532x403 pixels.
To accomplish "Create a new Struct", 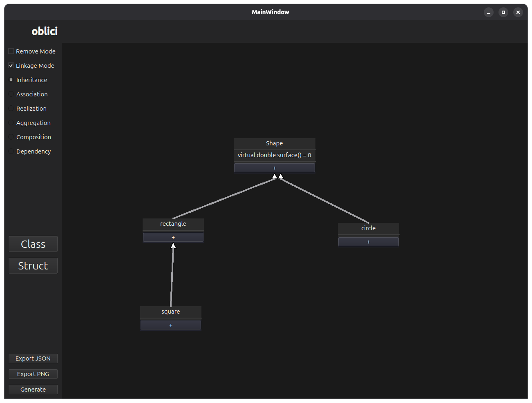I will point(33,265).
